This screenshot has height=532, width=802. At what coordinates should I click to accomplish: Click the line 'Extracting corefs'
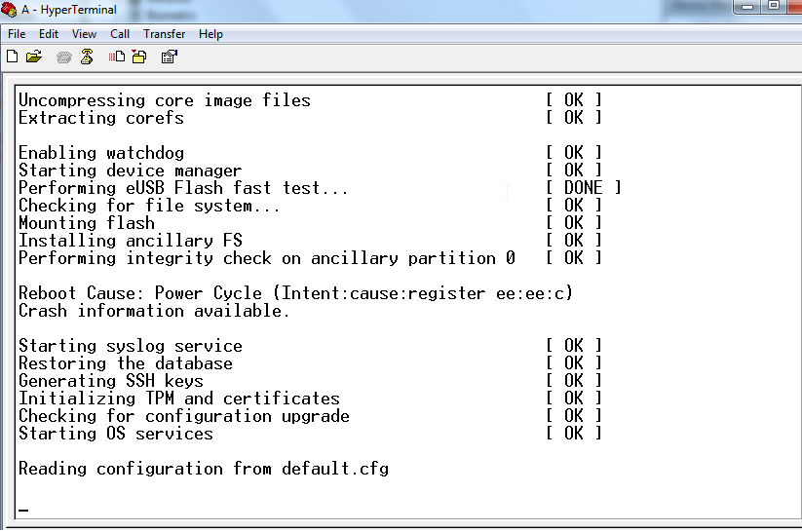101,118
